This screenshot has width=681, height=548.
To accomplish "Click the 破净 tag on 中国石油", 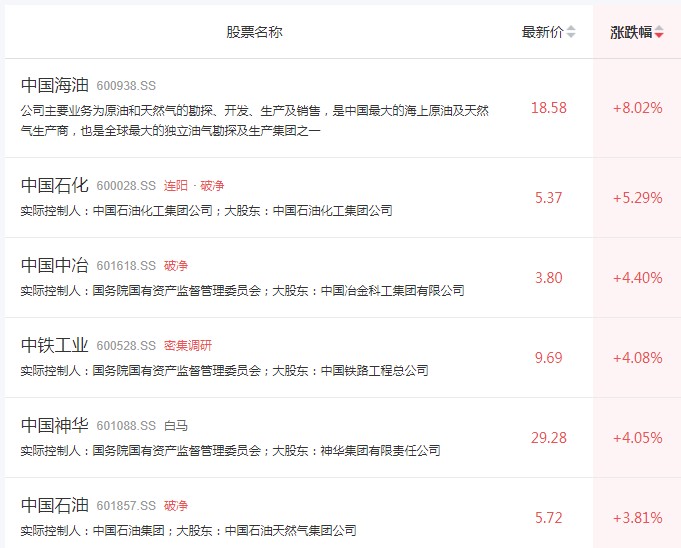I will coord(175,505).
